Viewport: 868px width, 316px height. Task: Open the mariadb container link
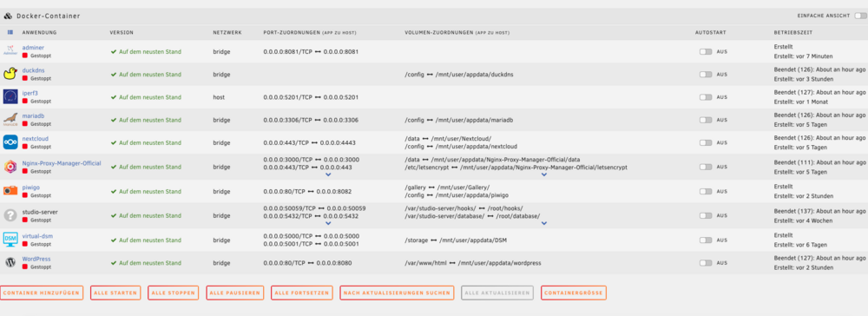point(33,115)
